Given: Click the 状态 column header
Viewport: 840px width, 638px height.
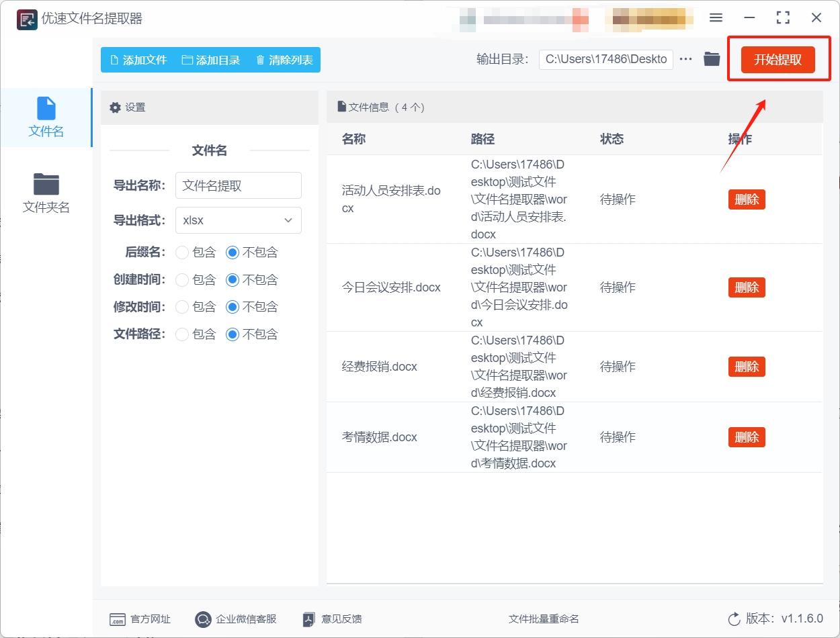Looking at the screenshot, I should [612, 139].
